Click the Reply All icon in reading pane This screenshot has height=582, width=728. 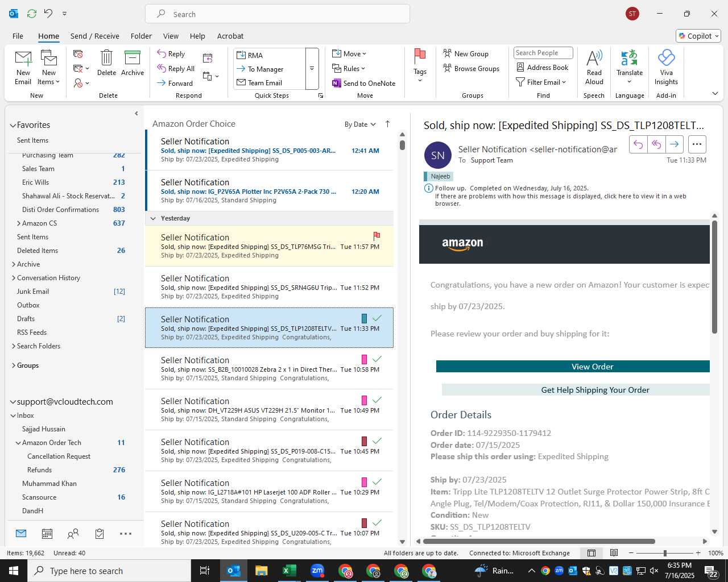(656, 144)
